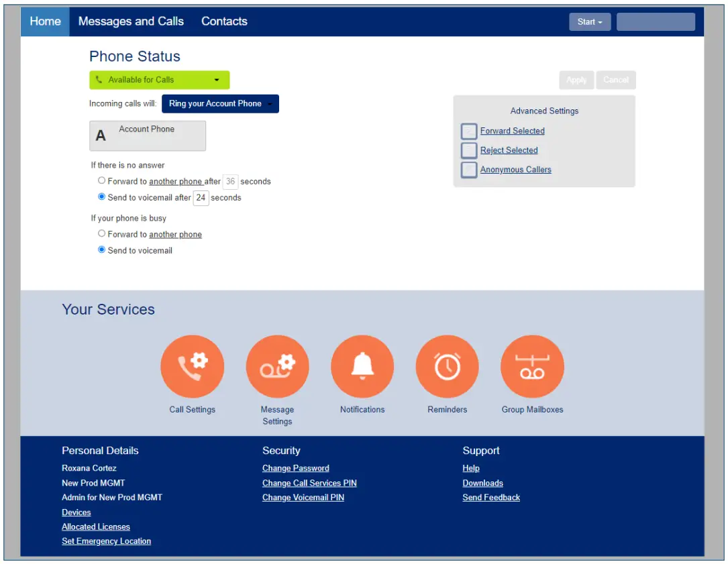Open the Forward Selected link
The image size is (728, 564).
[x=512, y=131]
